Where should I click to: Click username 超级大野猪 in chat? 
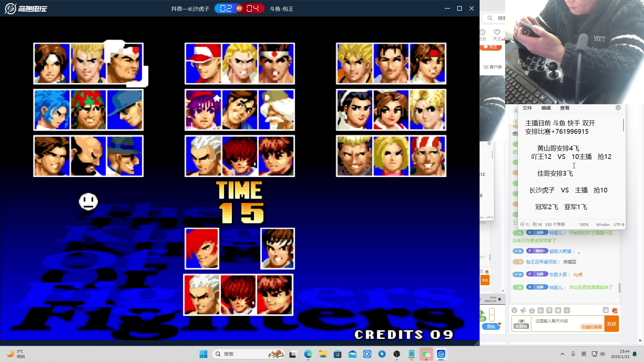(560, 251)
